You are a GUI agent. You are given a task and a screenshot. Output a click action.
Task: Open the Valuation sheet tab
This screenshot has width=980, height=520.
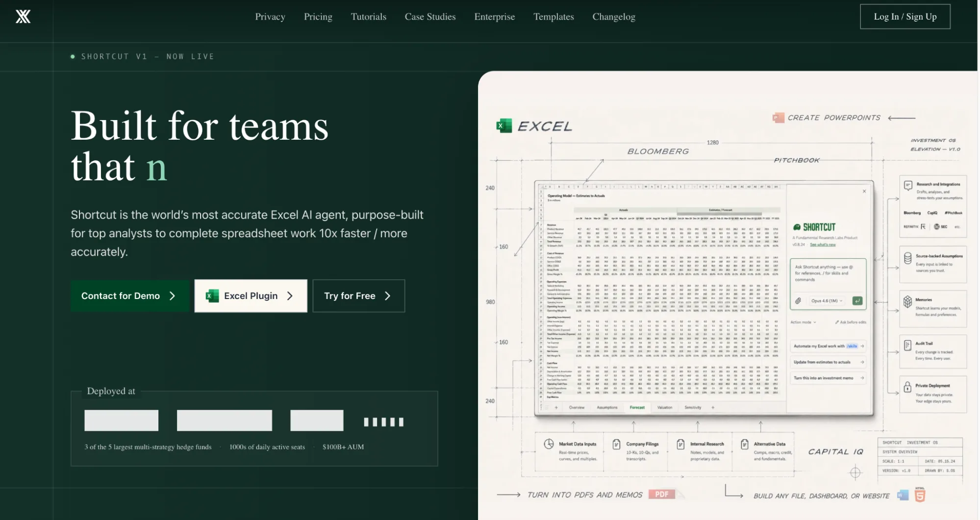(x=664, y=407)
